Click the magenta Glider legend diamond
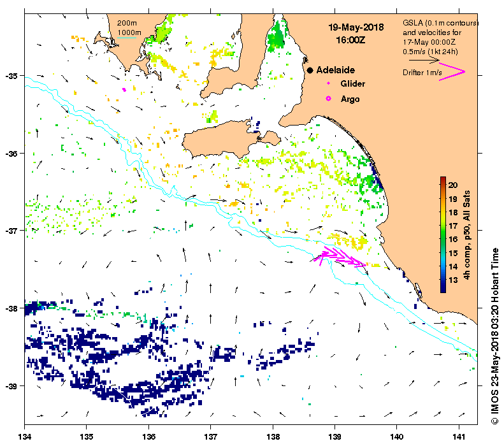 point(328,83)
